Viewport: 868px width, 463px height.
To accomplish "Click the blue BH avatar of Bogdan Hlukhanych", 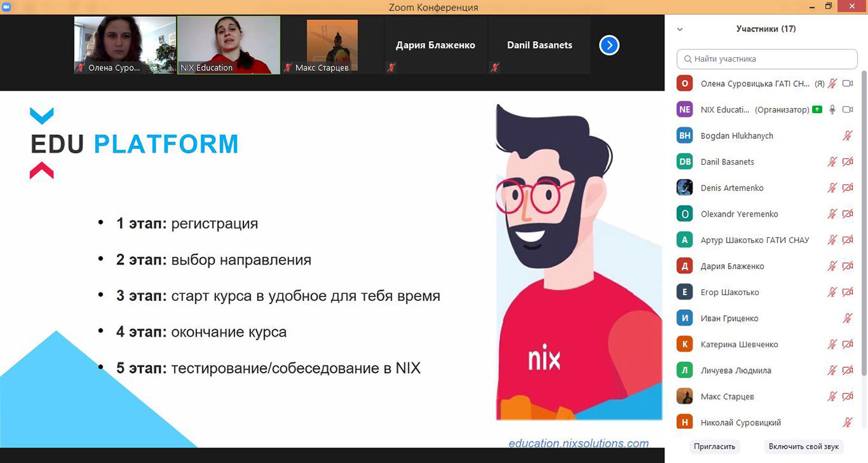I will [685, 136].
